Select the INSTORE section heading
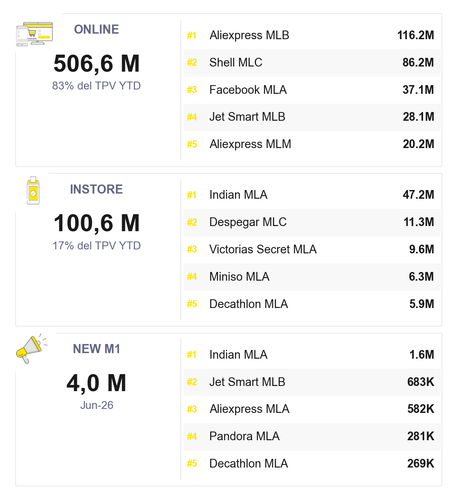The height and width of the screenshot is (500, 455). pos(96,189)
